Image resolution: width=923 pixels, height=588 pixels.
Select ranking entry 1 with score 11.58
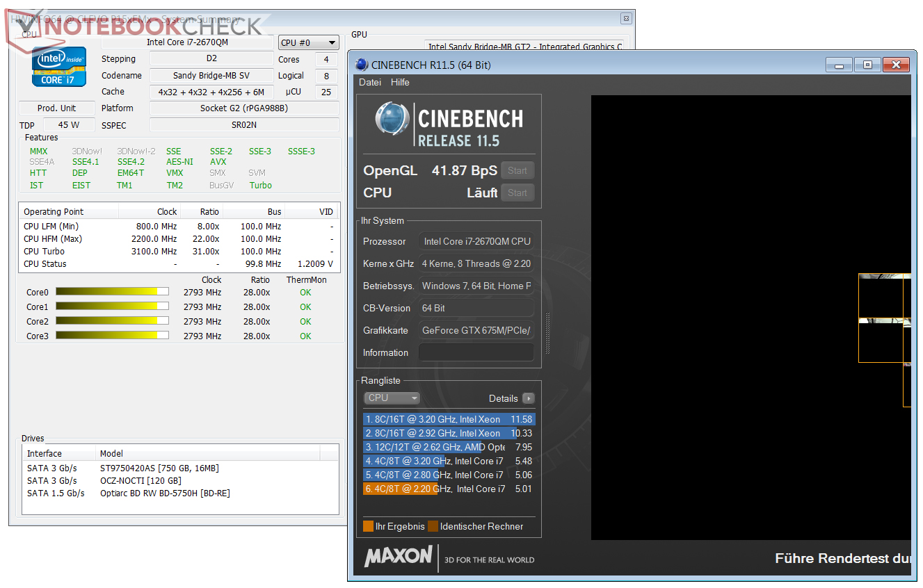pyautogui.click(x=449, y=419)
